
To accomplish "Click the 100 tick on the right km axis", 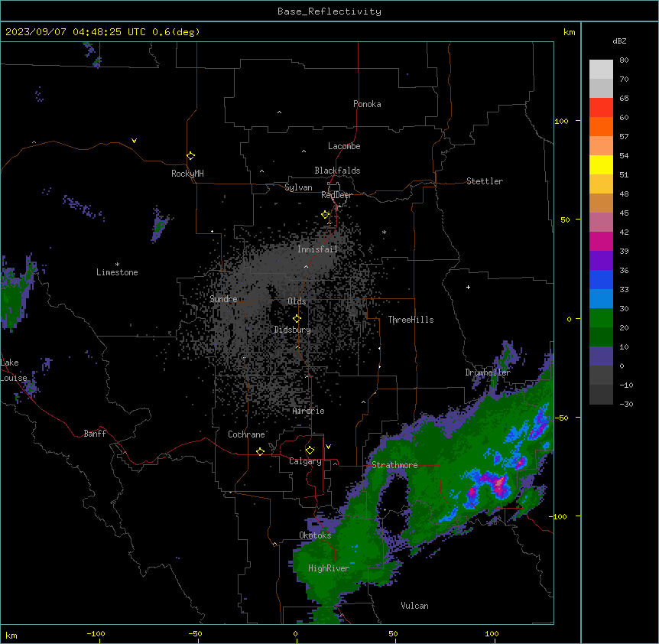I will [x=561, y=121].
